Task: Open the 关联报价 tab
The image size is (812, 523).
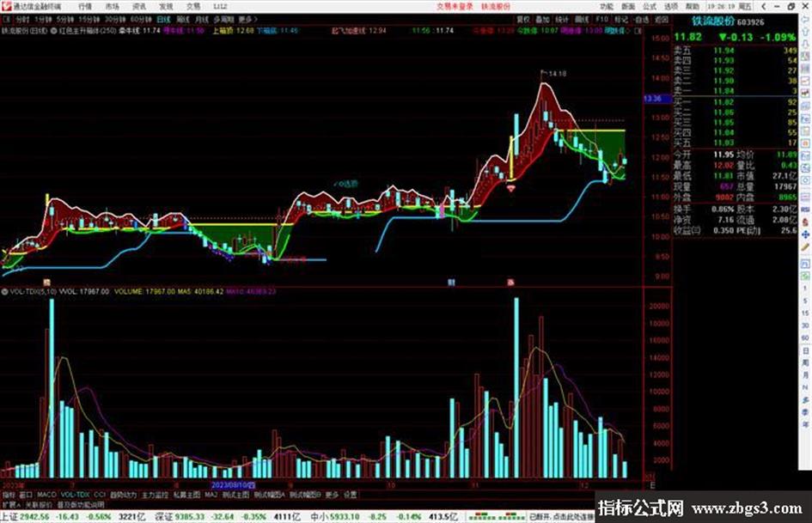Action: [39, 504]
